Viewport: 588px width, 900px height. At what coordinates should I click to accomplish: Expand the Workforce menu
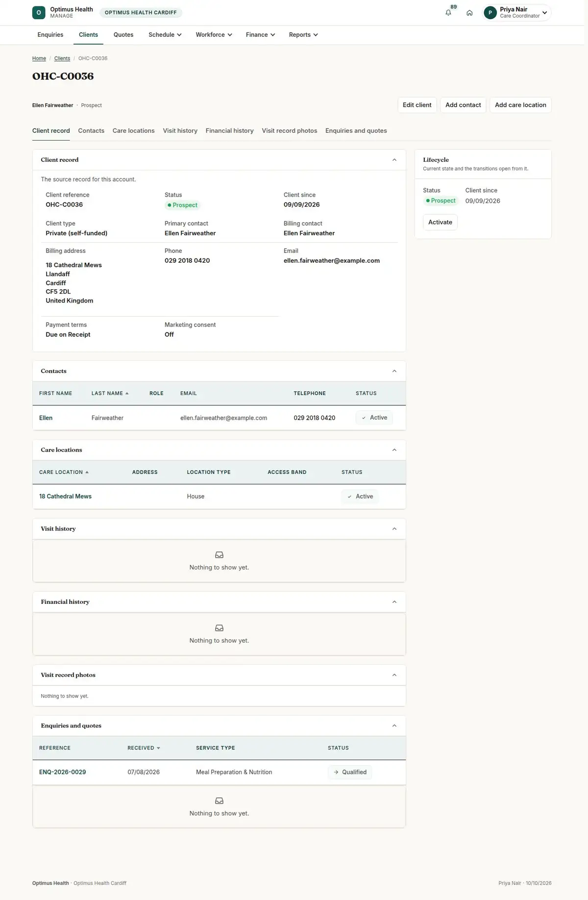(214, 35)
